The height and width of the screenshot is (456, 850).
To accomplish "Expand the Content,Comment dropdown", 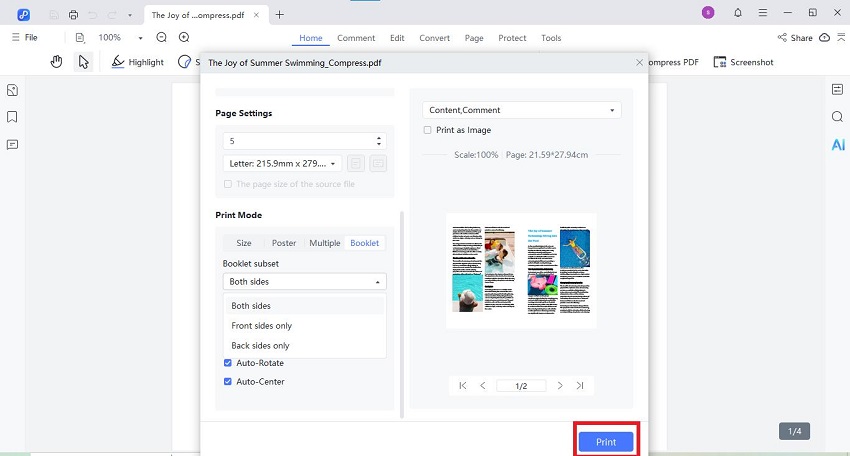I will [x=521, y=110].
